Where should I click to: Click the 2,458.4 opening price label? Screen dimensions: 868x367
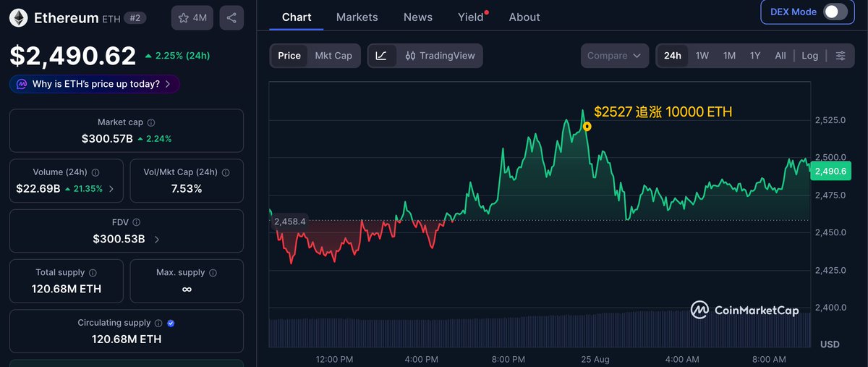click(289, 222)
